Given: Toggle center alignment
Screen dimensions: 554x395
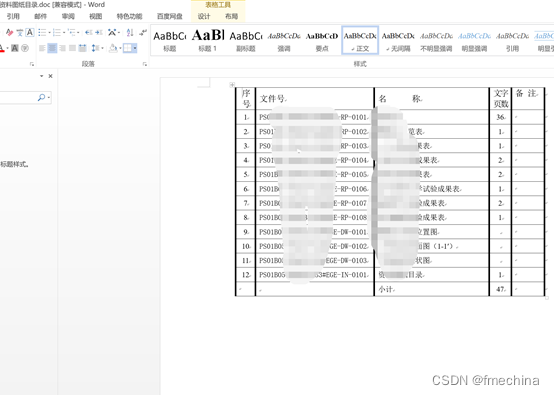Looking at the screenshot, I should (52, 48).
